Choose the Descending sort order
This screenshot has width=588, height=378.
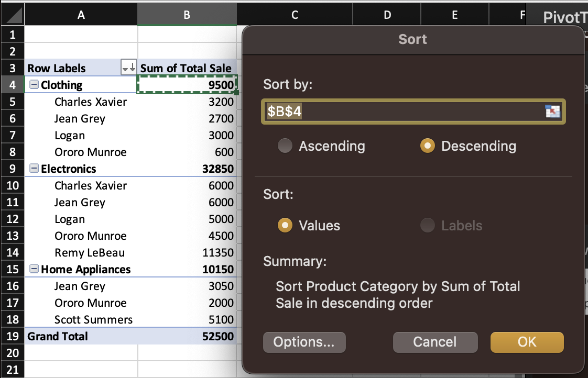428,146
